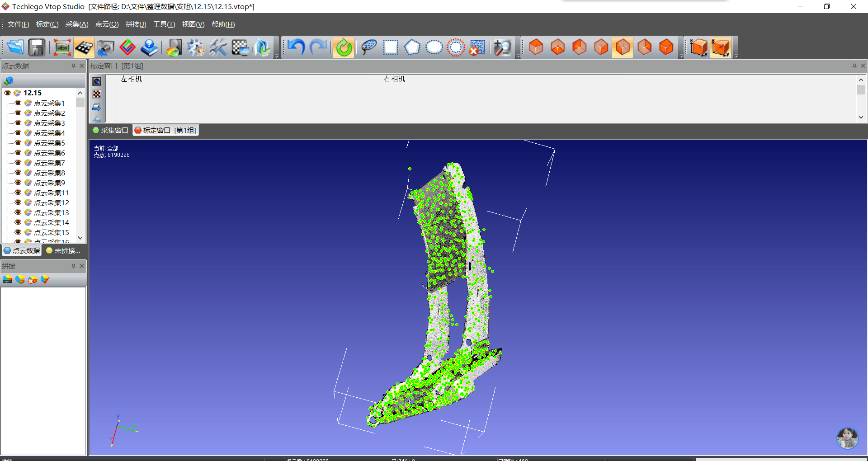Viewport: 868px width, 461px height.
Task: Click calibration panel scroll down arrow
Action: click(x=861, y=117)
